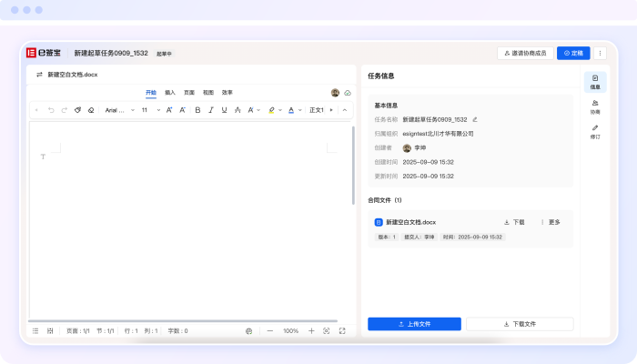Click the 上传文件 button
The width and height of the screenshot is (637, 364).
tap(414, 324)
